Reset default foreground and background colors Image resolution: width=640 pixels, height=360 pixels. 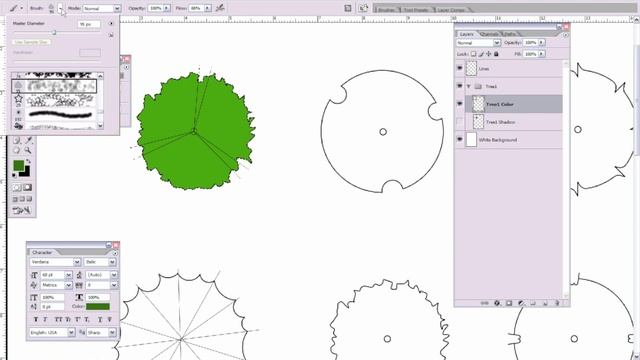point(15,176)
